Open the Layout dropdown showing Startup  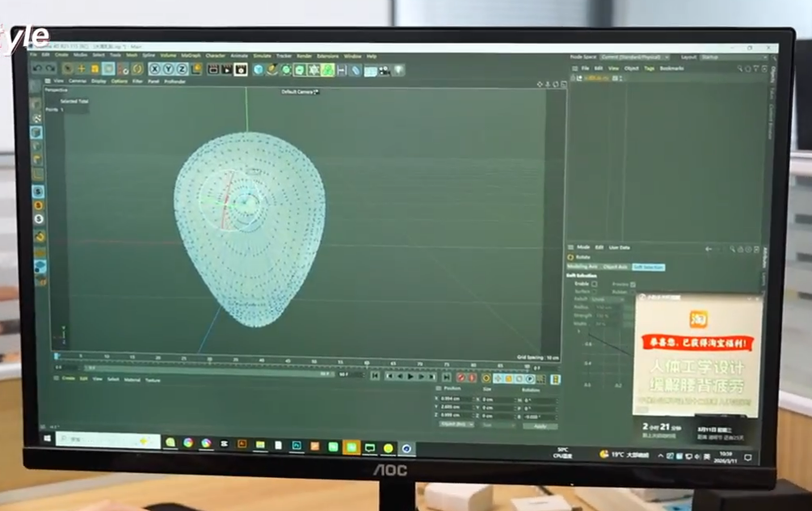[x=722, y=57]
